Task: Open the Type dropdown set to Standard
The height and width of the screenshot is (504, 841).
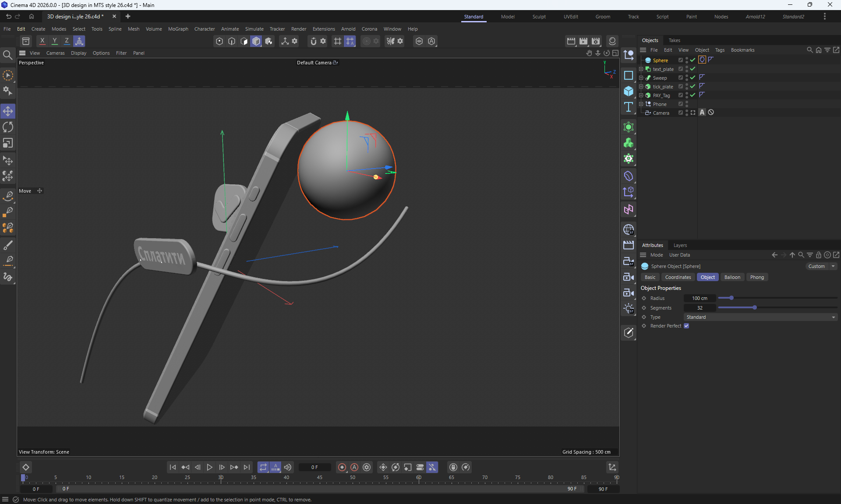Action: click(760, 317)
